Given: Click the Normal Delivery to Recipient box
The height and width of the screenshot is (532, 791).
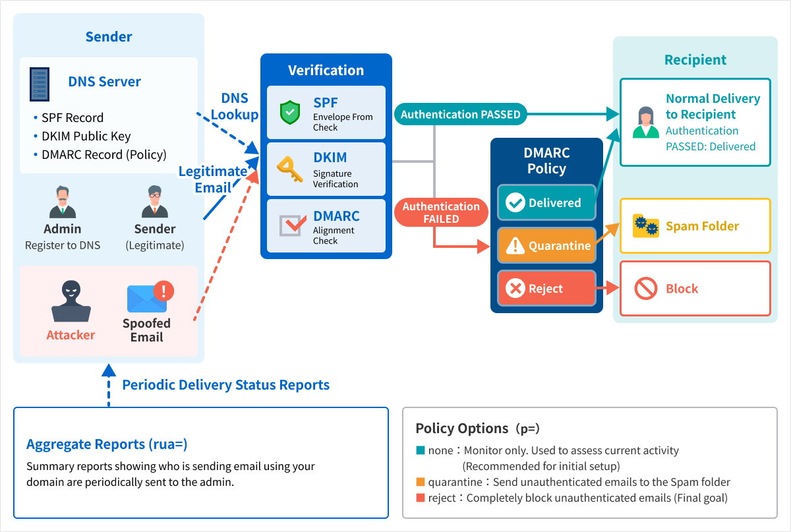Looking at the screenshot, I should [x=695, y=122].
